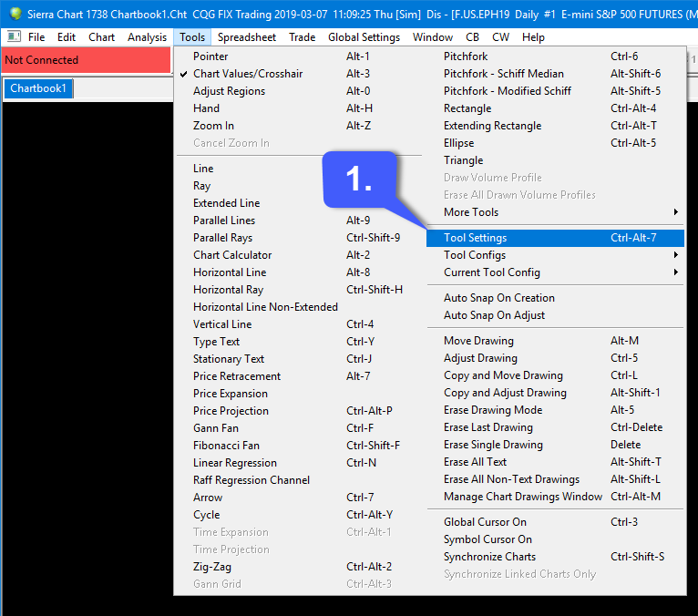The height and width of the screenshot is (616, 698).
Task: Open Manage Chart Drawings Window
Action: click(x=555, y=497)
